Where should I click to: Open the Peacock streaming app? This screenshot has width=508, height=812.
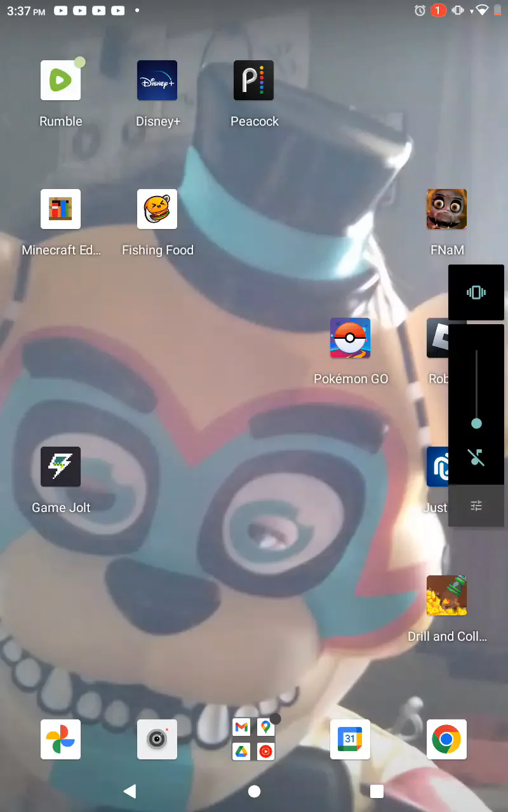pyautogui.click(x=254, y=81)
